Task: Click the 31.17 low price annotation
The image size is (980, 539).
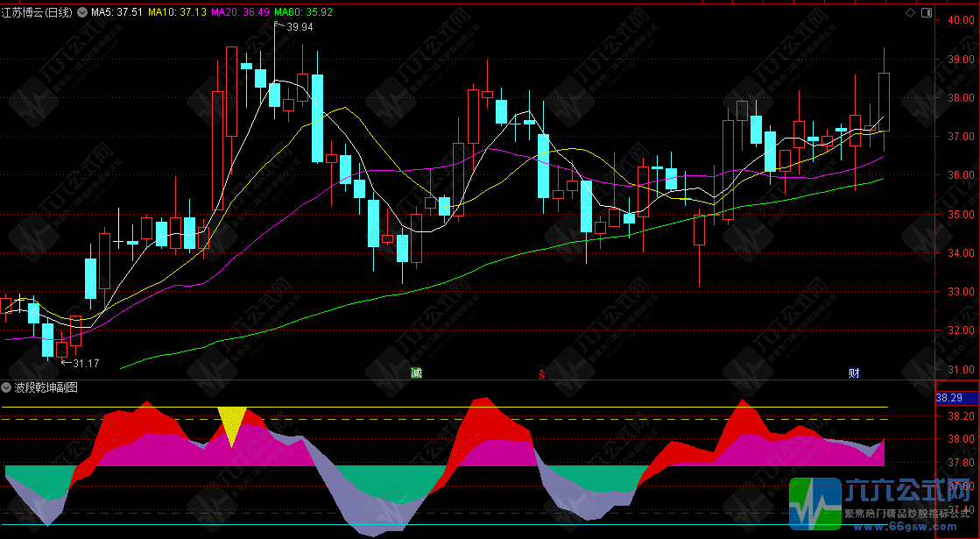Action: [86, 364]
